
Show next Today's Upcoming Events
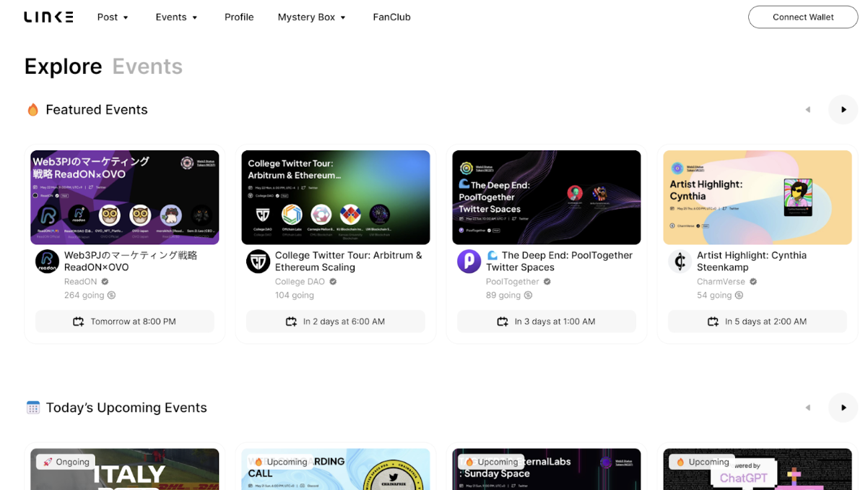pyautogui.click(x=843, y=408)
